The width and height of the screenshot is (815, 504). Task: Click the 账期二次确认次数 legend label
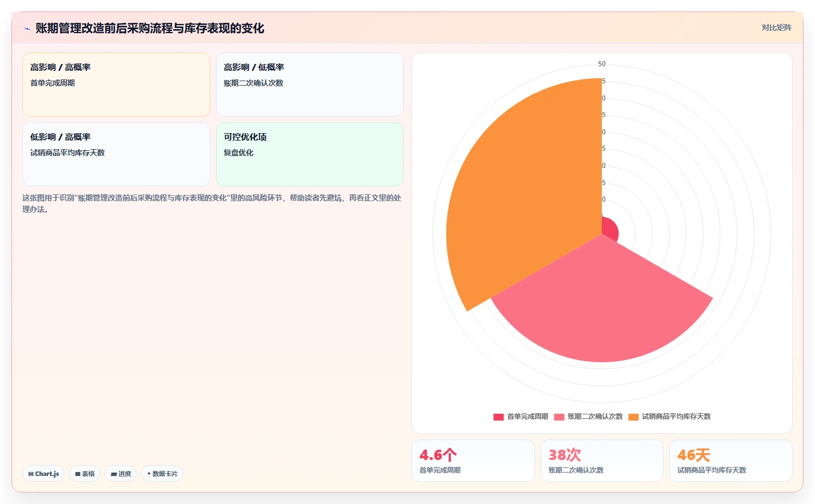(x=595, y=417)
